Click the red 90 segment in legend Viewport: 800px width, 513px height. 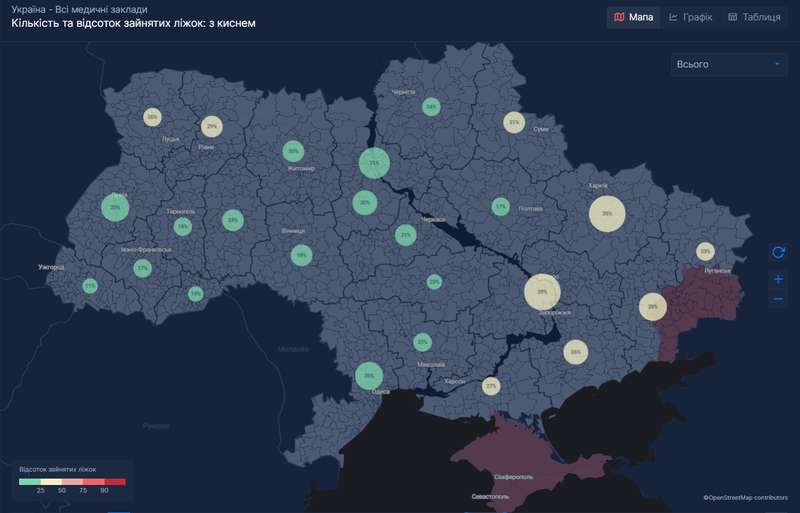click(115, 482)
